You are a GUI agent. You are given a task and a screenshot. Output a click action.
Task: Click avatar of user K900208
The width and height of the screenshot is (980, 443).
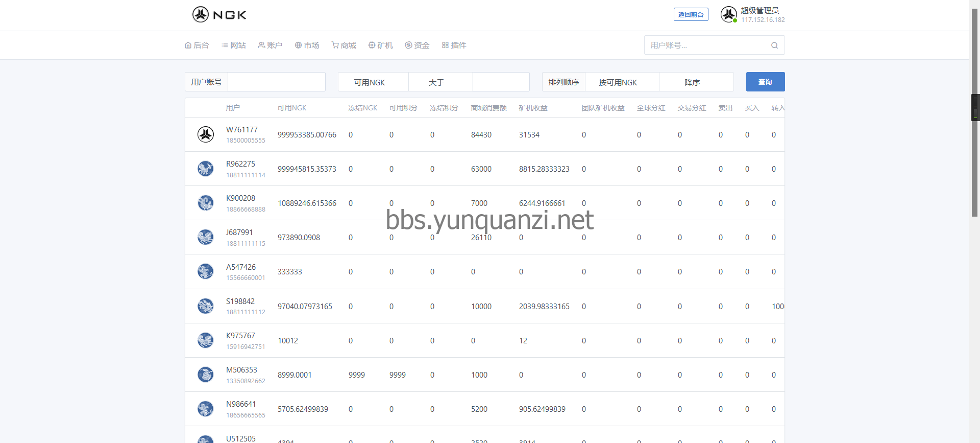pos(206,203)
